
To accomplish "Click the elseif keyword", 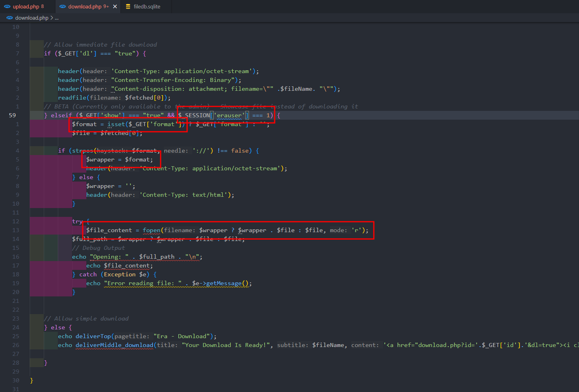I will (61, 115).
